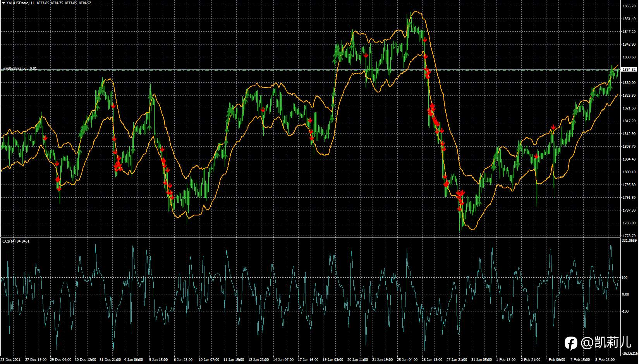639x364 pixels.
Task: Click the 11 Jan 15:00 time label
Action: click(234, 360)
